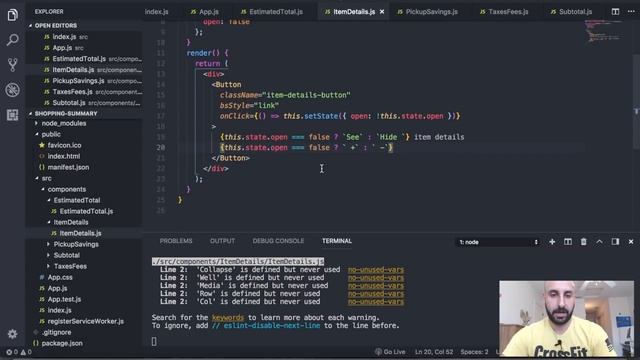
Task: Close the ItemDetails.js editor tab
Action: pyautogui.click(x=382, y=12)
